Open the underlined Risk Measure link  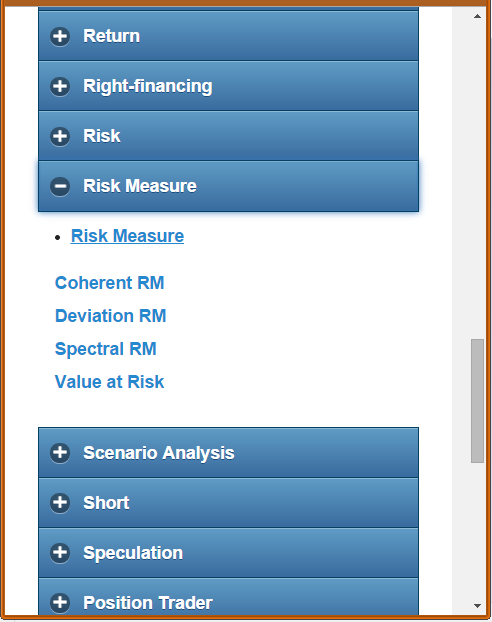click(127, 236)
